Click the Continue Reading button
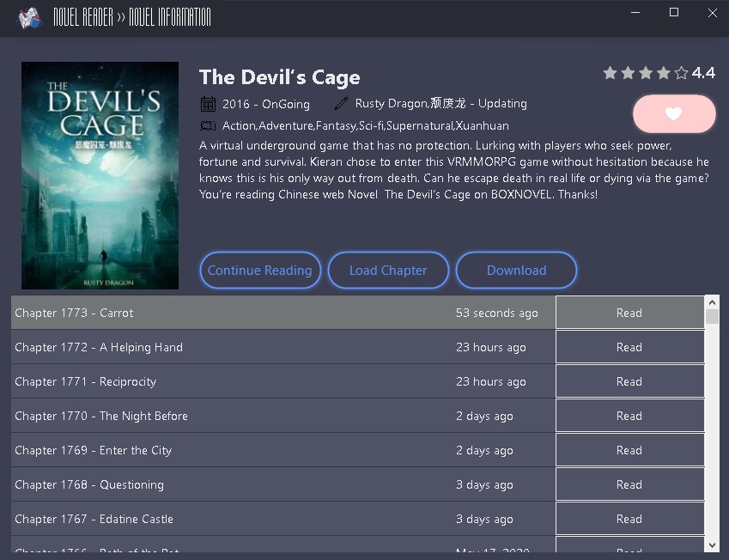Image resolution: width=729 pixels, height=560 pixels. coord(260,270)
